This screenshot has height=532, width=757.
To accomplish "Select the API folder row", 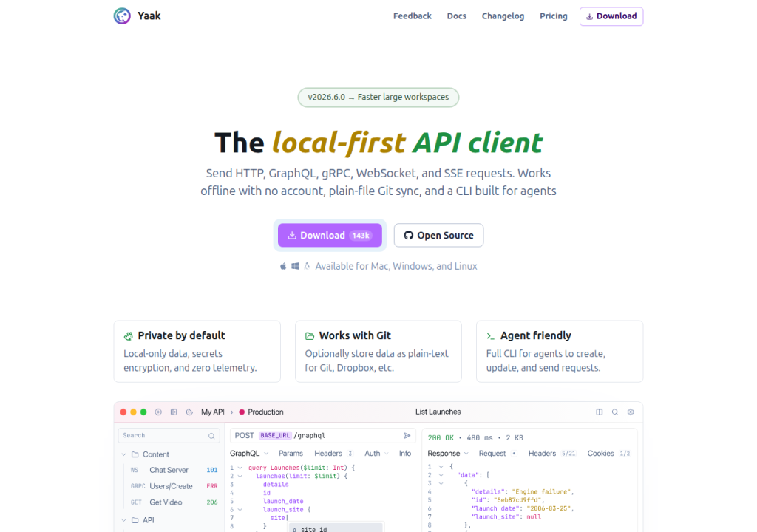I will [x=169, y=520].
